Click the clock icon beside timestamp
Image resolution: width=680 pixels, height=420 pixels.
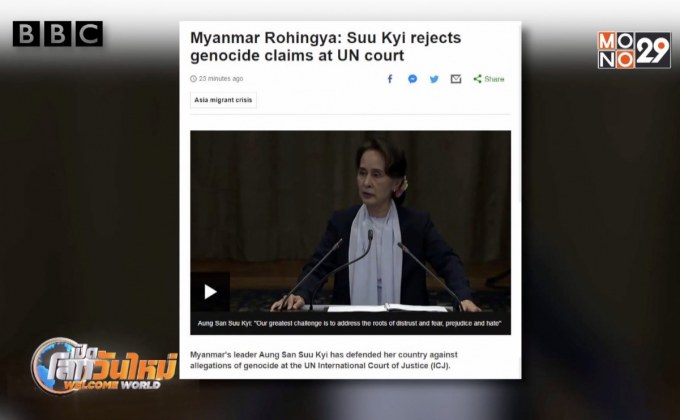click(x=193, y=79)
